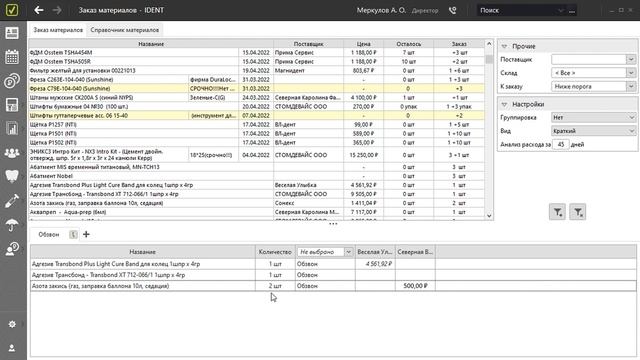The height and width of the screenshot is (360, 640).
Task: Select row Фильтр желтый для установки 00221013
Action: click(x=256, y=71)
